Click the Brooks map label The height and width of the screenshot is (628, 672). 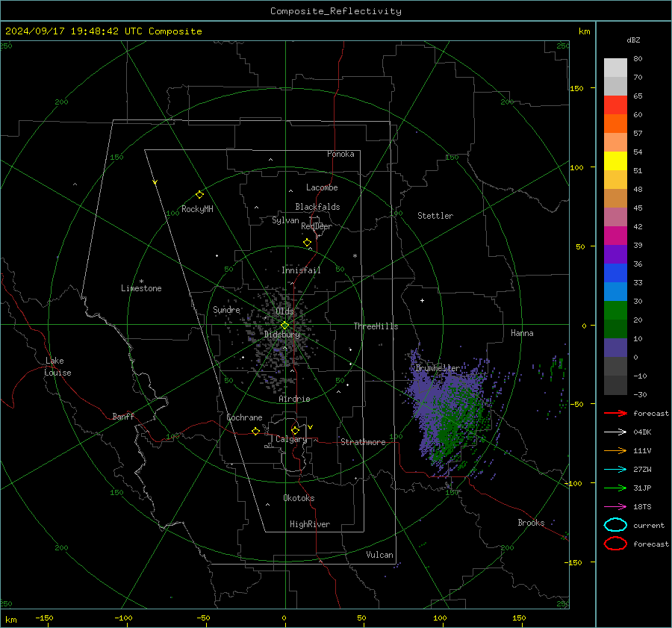531,523
